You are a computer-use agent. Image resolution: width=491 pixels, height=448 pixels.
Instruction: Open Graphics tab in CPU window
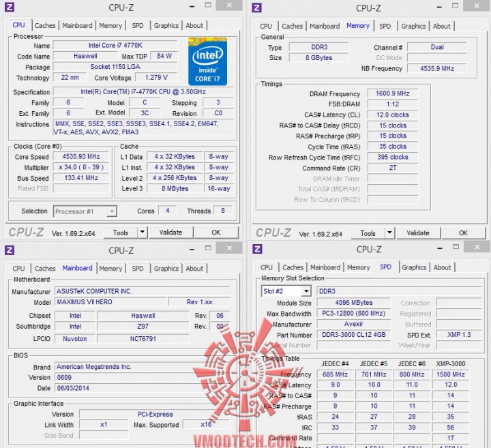pyautogui.click(x=166, y=26)
